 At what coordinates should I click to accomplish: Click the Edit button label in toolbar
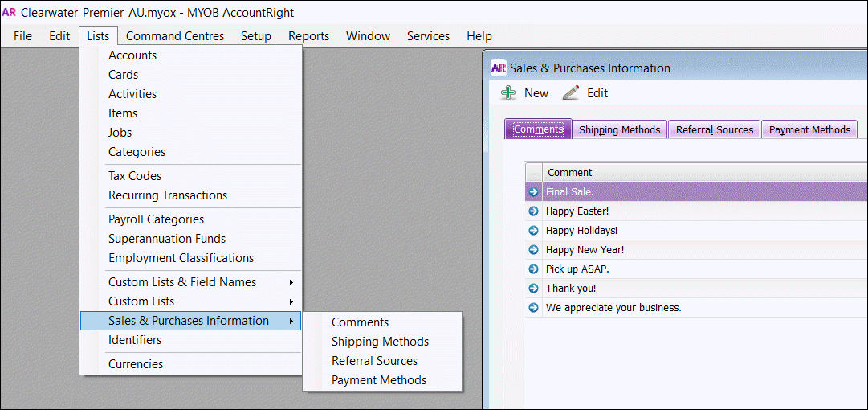tap(597, 93)
